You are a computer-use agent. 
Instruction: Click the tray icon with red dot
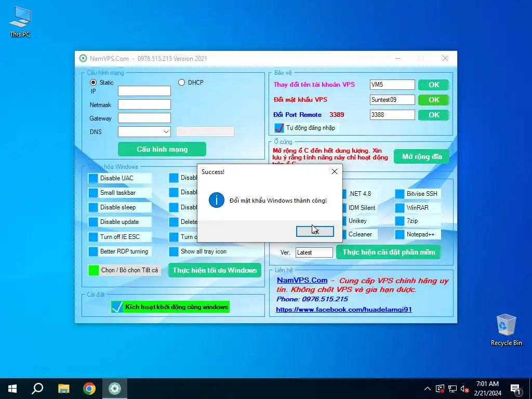[440, 389]
